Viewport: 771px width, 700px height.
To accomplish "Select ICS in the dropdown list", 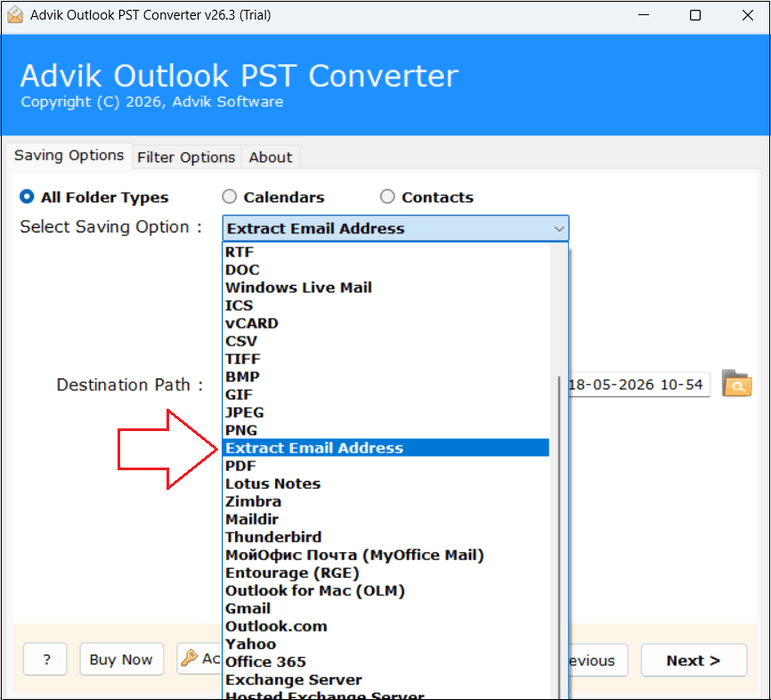I will [386, 305].
